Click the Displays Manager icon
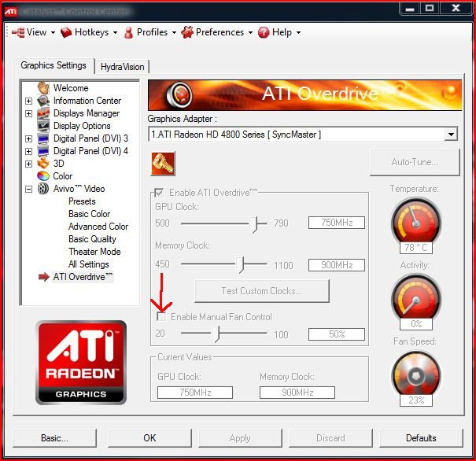 (43, 113)
